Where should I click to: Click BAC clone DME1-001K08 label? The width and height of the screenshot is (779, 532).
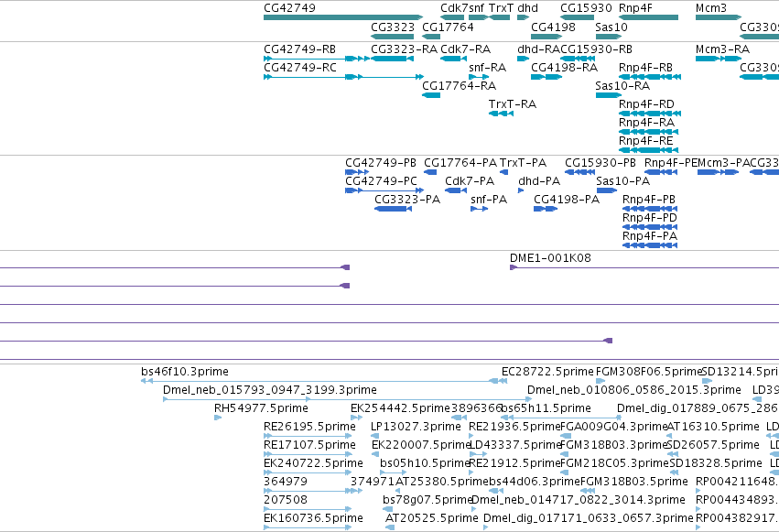coord(550,258)
